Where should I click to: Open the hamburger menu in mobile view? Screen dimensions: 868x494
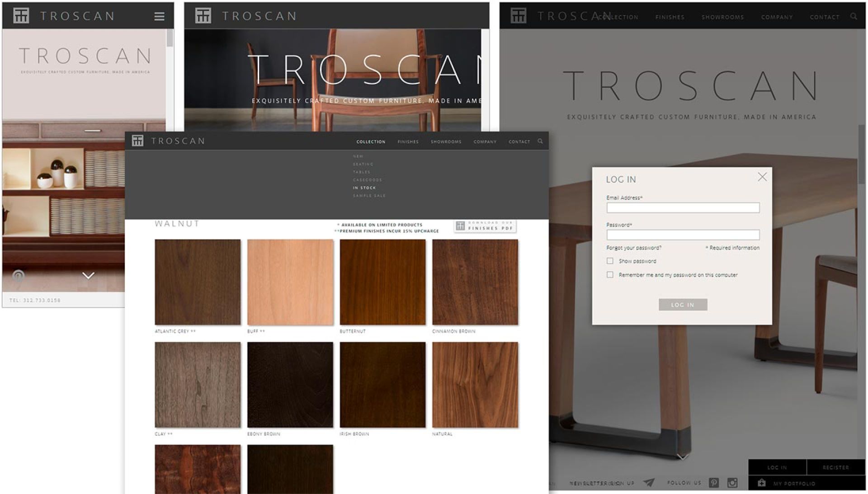click(159, 16)
